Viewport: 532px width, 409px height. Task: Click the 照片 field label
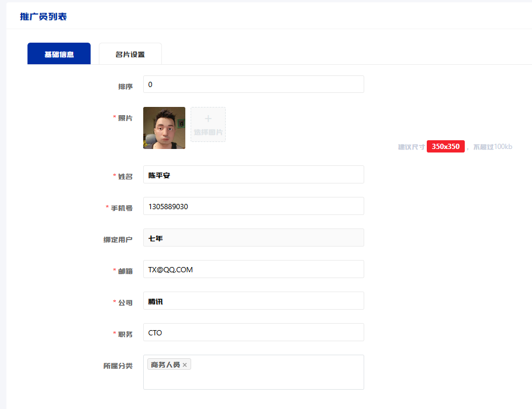tap(125, 118)
